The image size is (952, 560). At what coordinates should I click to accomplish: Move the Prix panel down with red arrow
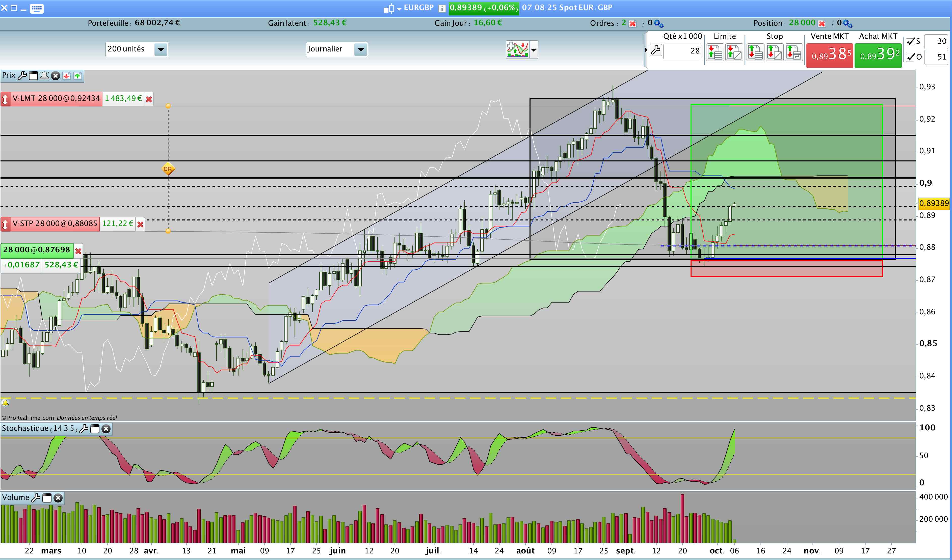pos(66,76)
